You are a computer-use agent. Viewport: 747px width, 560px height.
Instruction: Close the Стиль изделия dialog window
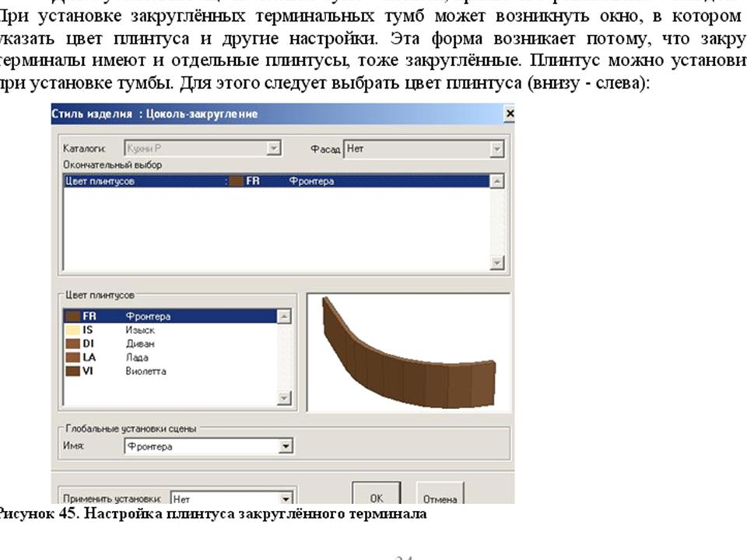point(509,114)
